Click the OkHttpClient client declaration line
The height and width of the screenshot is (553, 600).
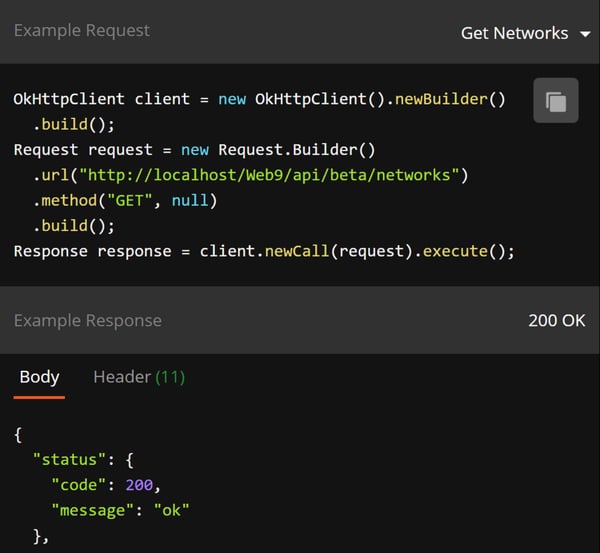(259, 99)
